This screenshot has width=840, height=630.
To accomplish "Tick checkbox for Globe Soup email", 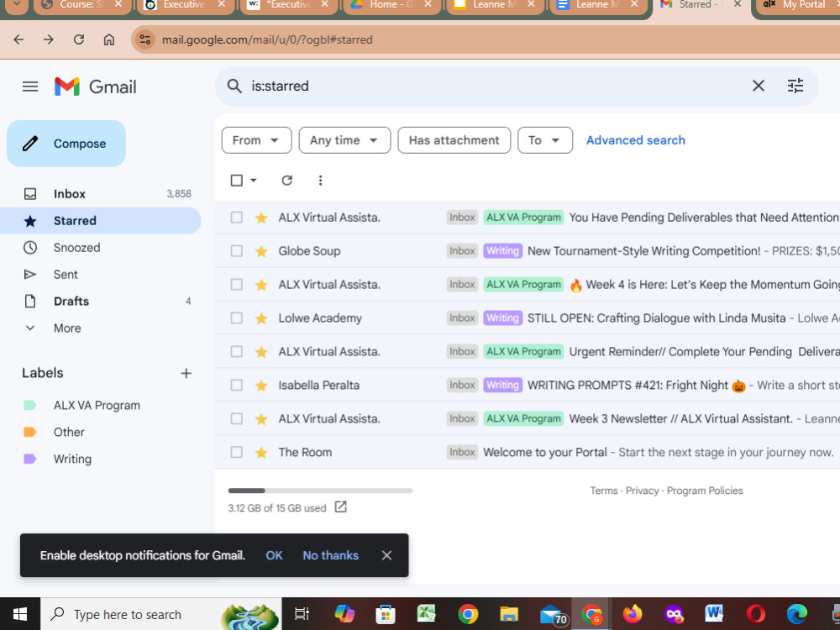I will coord(236,251).
